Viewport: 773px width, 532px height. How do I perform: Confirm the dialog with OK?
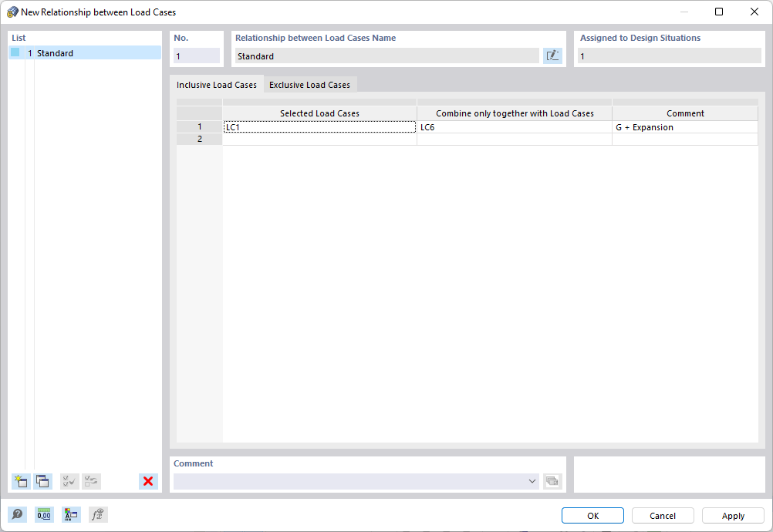point(592,515)
